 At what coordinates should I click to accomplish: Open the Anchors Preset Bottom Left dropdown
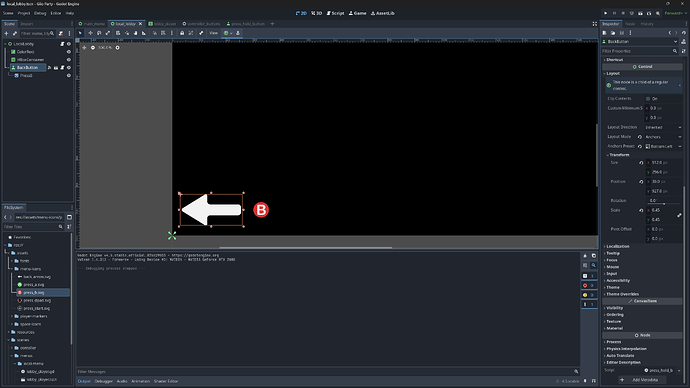coord(664,146)
